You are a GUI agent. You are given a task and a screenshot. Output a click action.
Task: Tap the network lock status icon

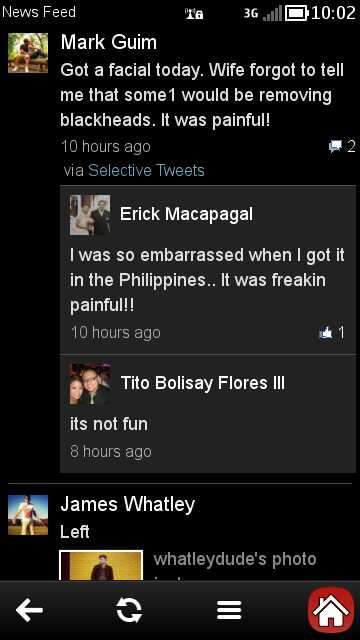(194, 13)
